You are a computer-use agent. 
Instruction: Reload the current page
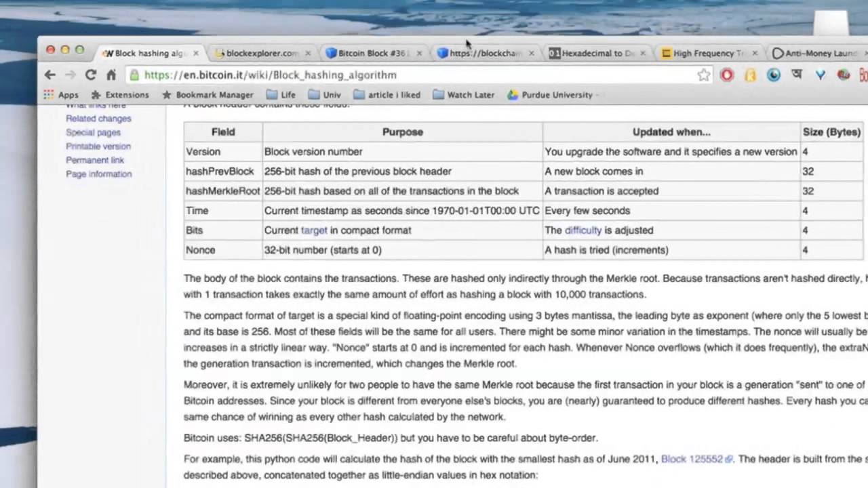90,75
